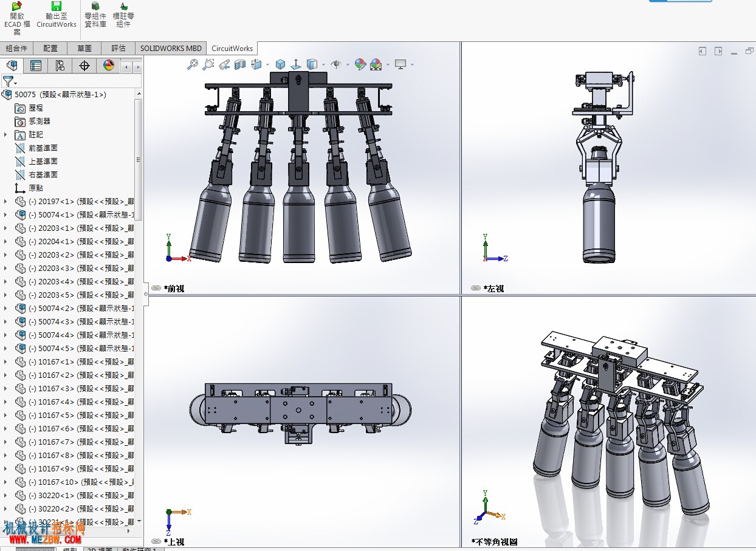This screenshot has height=551, width=756.
Task: Click the View Settings monitor icon
Action: pos(400,64)
